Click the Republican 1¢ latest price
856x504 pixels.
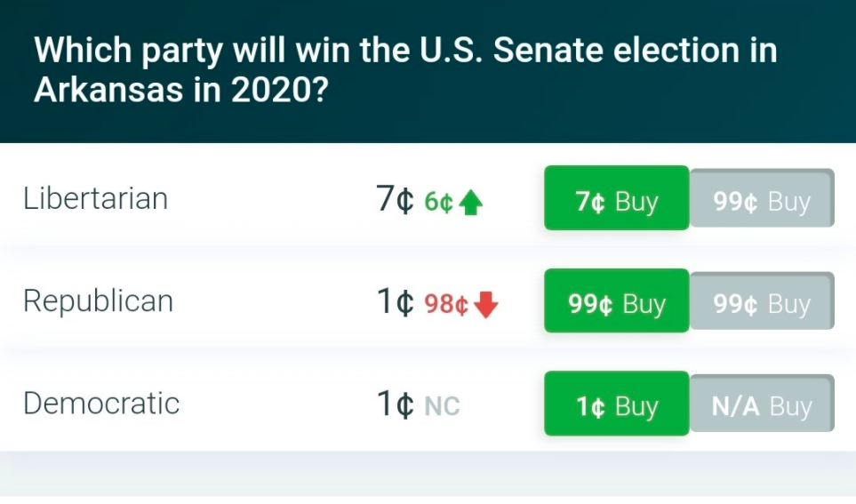[x=395, y=302]
